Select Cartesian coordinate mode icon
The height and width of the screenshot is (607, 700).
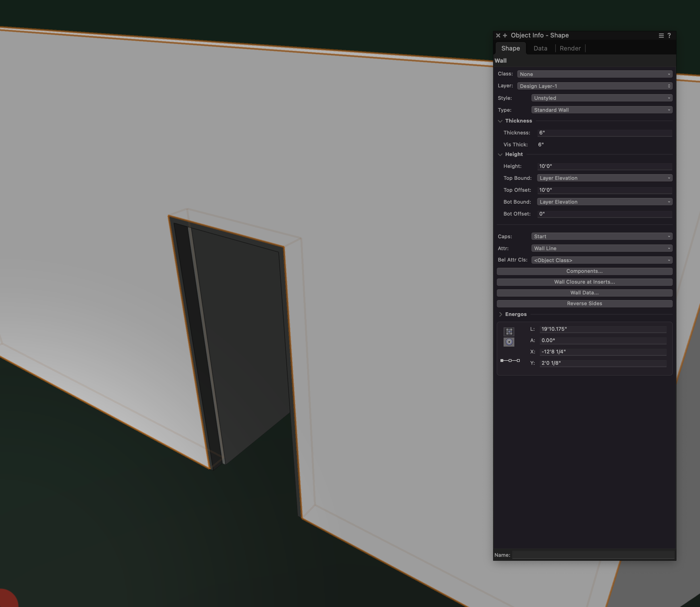tap(509, 331)
